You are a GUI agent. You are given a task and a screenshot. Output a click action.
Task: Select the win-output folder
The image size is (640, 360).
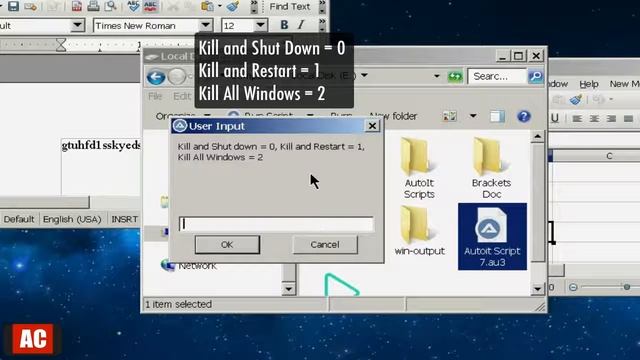click(x=419, y=231)
